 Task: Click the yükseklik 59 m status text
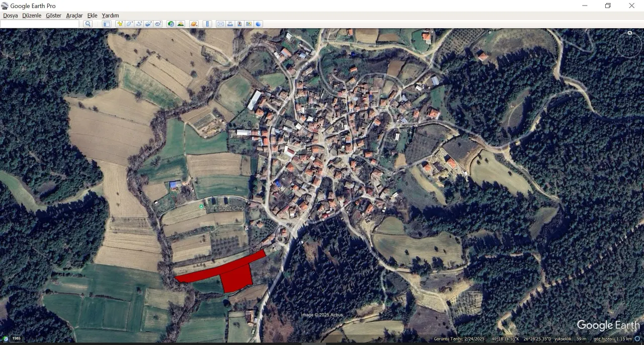click(571, 339)
